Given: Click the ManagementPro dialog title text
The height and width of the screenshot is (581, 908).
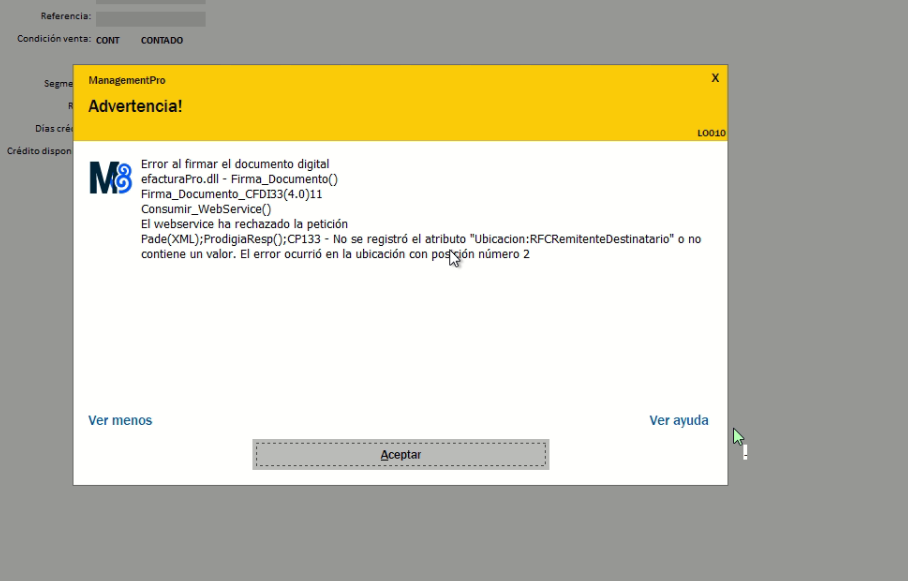Looking at the screenshot, I should (127, 81).
